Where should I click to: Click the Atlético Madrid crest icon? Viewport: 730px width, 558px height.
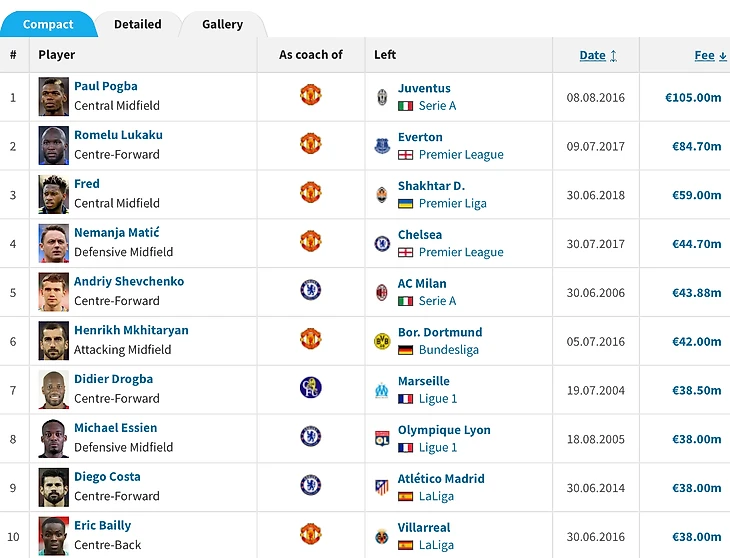coord(382,488)
